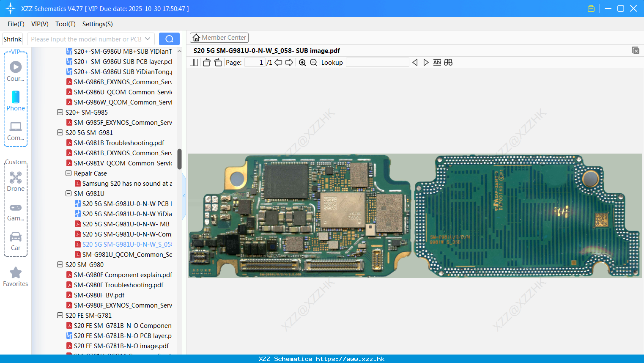Rotate page counterclockwise
The image size is (644, 363).
click(206, 63)
